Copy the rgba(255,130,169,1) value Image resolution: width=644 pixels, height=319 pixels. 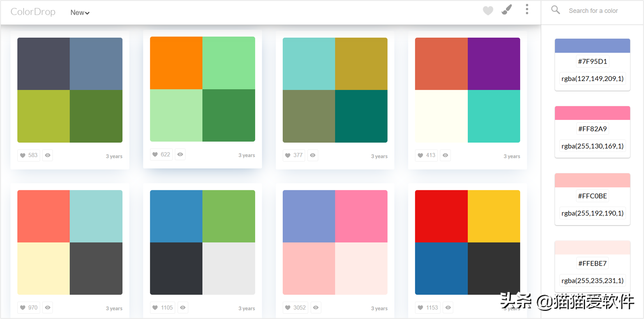592,146
